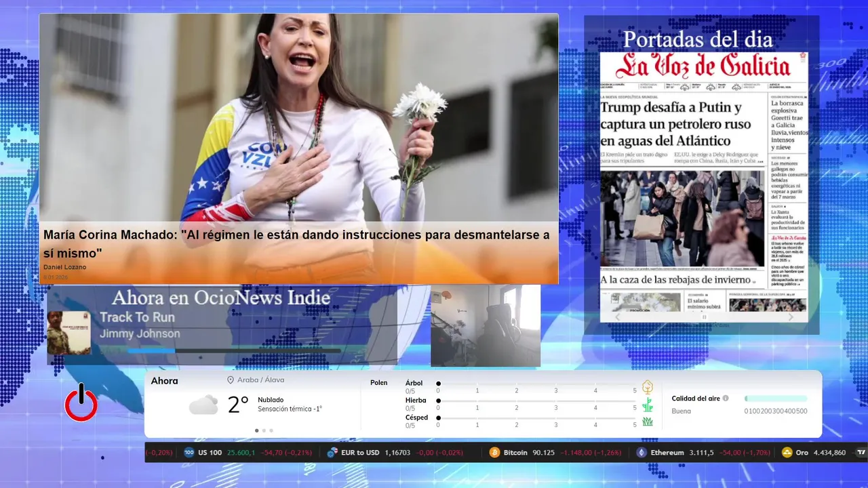Click the lawn pollen icon for Césped
The height and width of the screenshot is (488, 868).
click(x=648, y=422)
